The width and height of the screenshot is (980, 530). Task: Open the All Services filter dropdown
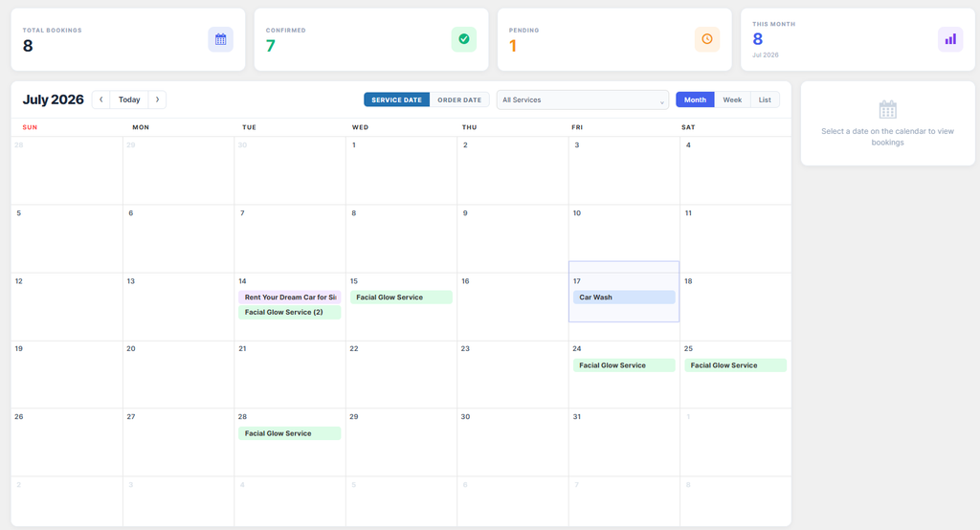(x=583, y=100)
